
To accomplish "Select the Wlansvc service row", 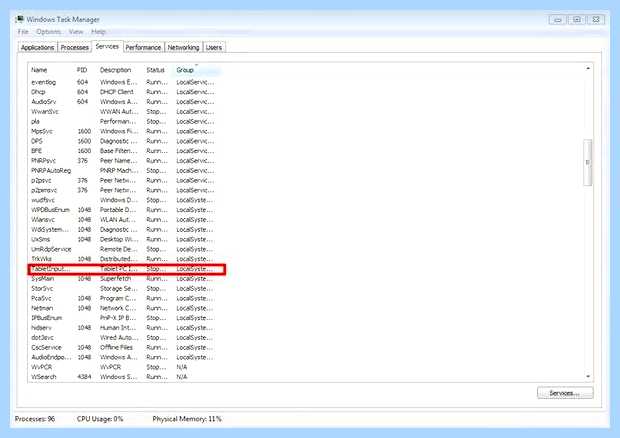I will coord(123,219).
